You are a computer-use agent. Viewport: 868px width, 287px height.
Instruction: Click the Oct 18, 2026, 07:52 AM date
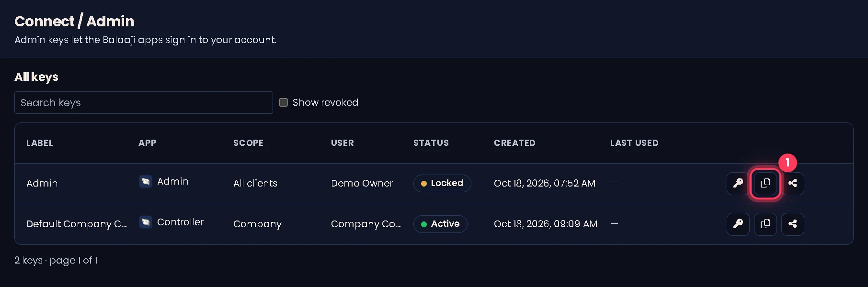[x=545, y=183]
